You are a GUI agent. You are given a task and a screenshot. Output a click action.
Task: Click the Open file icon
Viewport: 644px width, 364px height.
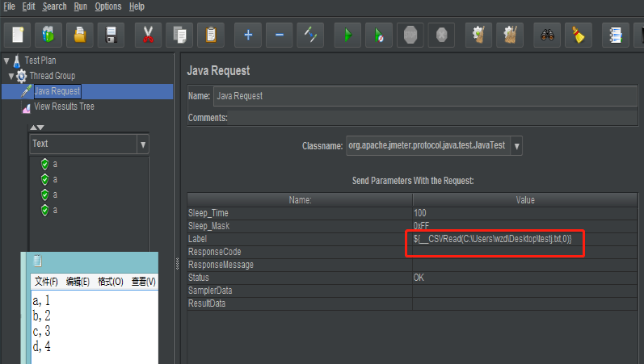click(x=80, y=35)
